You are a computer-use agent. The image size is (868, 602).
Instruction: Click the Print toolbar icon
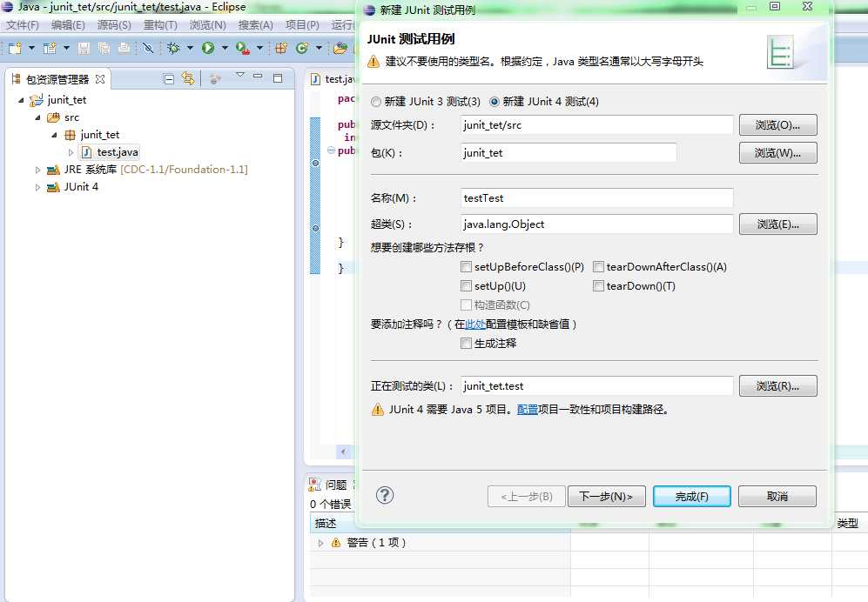coord(124,48)
